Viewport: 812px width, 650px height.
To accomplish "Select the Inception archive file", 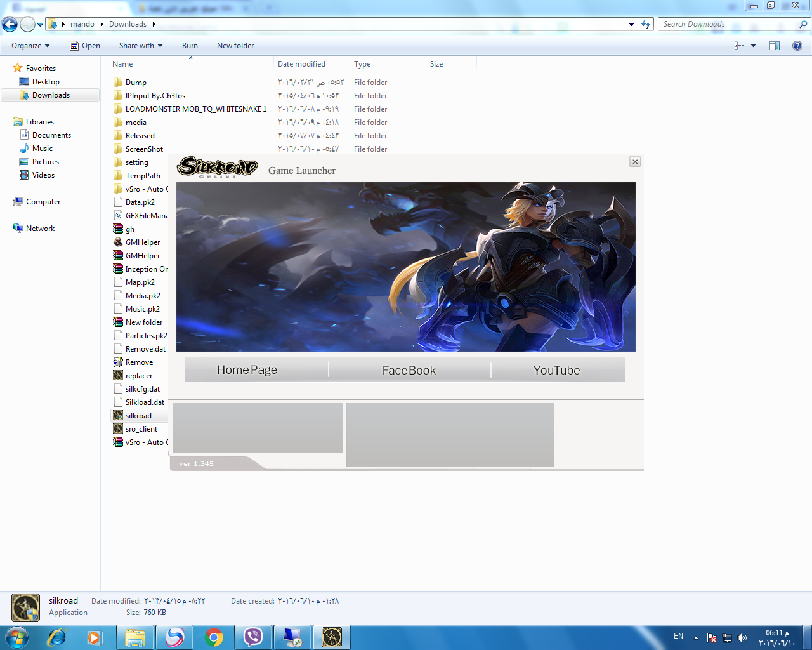I will [x=147, y=269].
